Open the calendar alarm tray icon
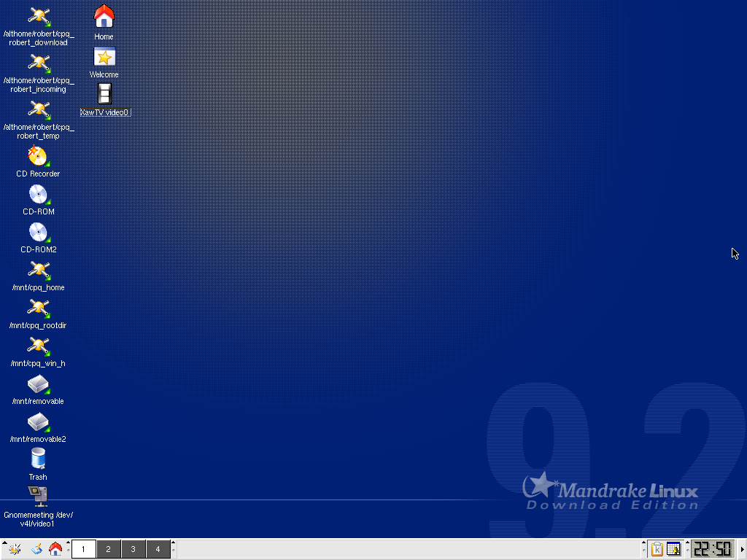Image resolution: width=747 pixels, height=560 pixels. 673,549
